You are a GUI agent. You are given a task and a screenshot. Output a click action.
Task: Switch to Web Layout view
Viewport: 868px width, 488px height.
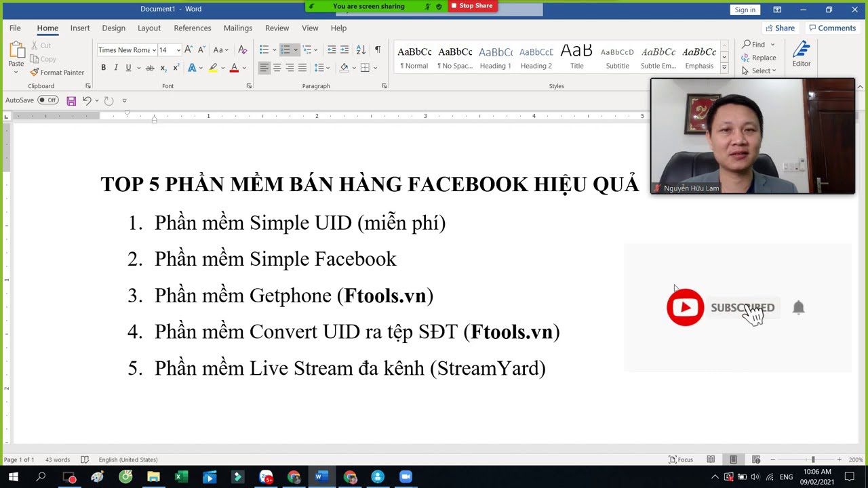(756, 460)
